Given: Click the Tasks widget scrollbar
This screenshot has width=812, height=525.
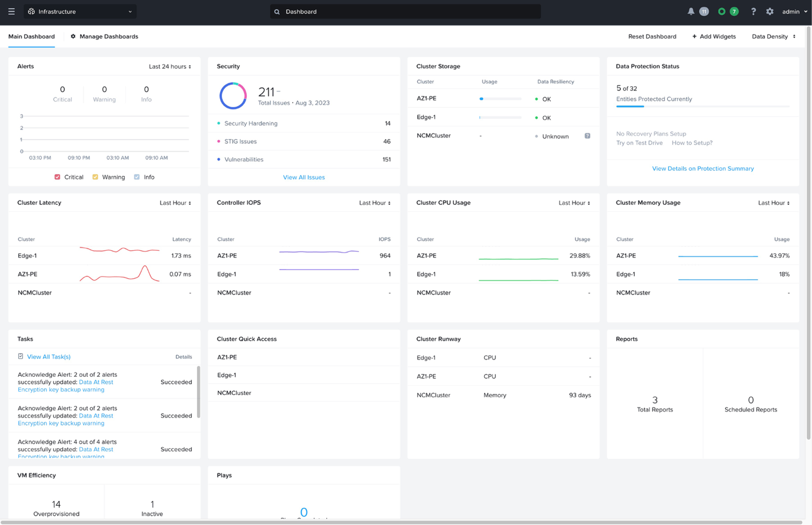Looking at the screenshot, I should click(198, 392).
